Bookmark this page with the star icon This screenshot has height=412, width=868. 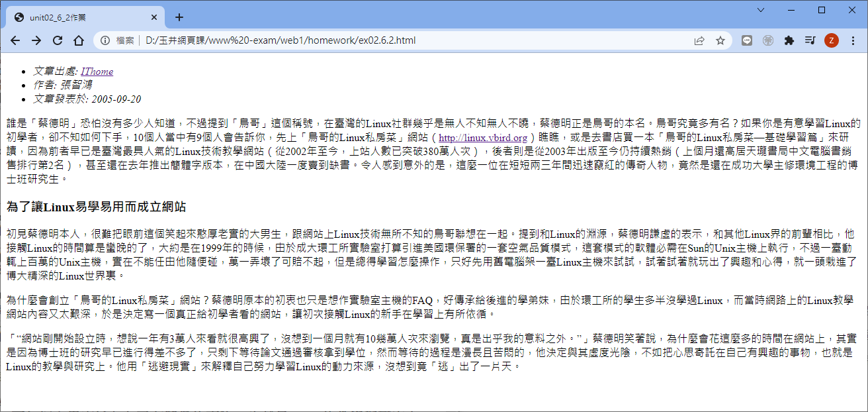pyautogui.click(x=720, y=40)
